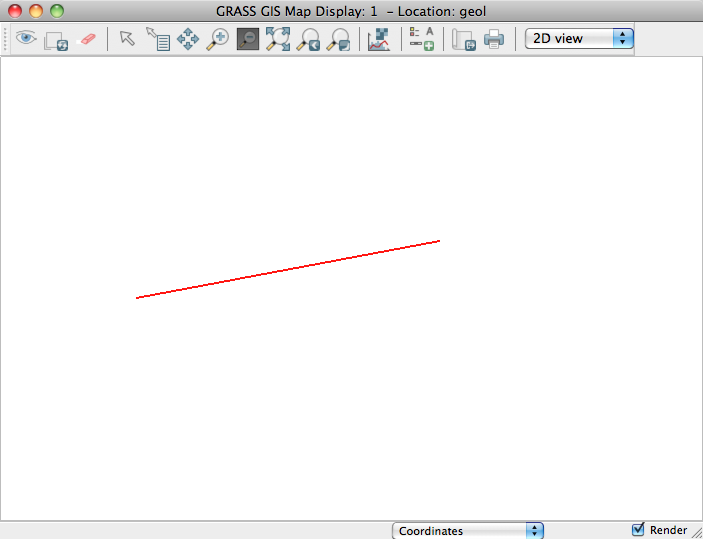Click the Re-render map icon
This screenshot has width=703, height=539.
tap(56, 40)
